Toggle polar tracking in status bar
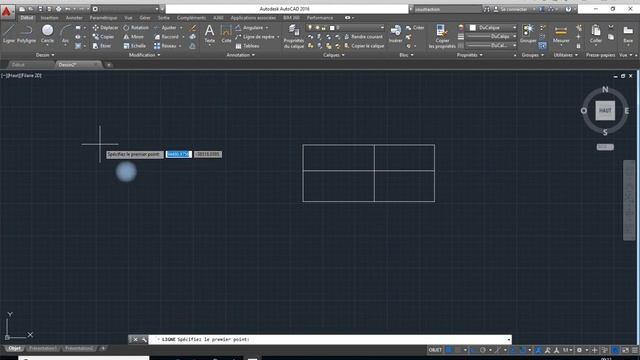The image size is (640, 360). (483, 350)
